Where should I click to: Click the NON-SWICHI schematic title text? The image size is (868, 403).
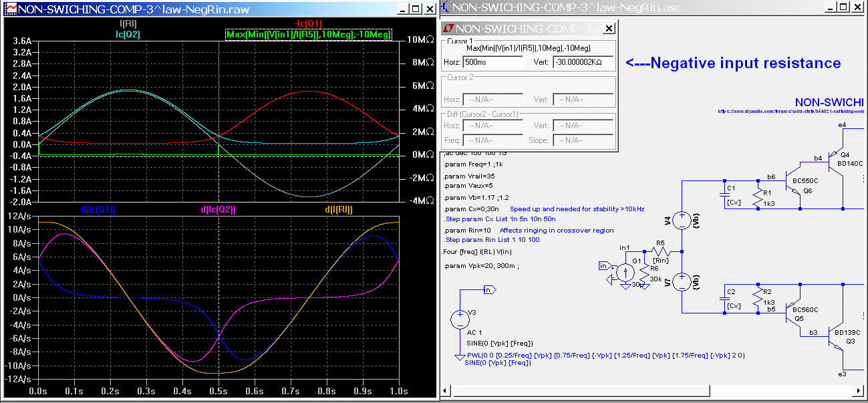(829, 102)
